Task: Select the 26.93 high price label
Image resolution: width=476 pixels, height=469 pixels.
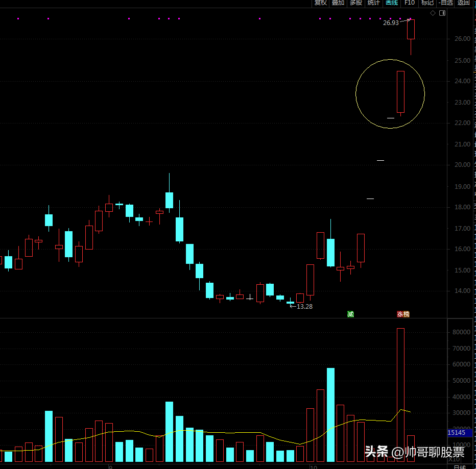Action: (x=391, y=23)
